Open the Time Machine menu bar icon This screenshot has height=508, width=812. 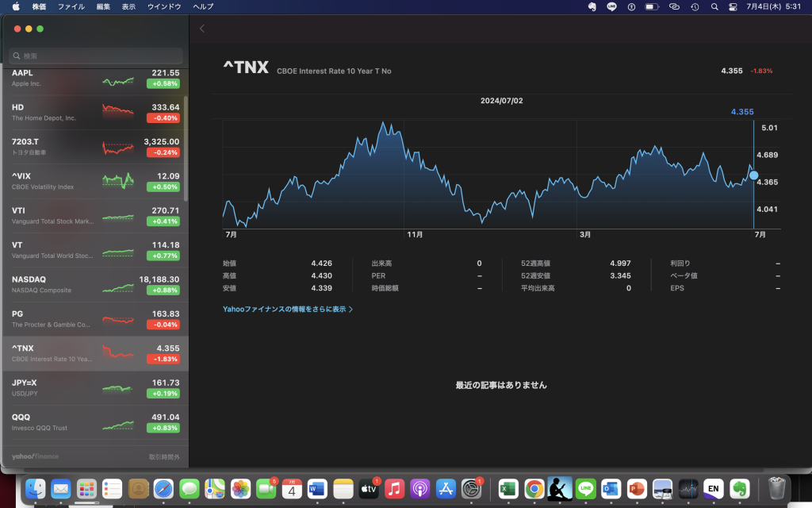point(695,6)
